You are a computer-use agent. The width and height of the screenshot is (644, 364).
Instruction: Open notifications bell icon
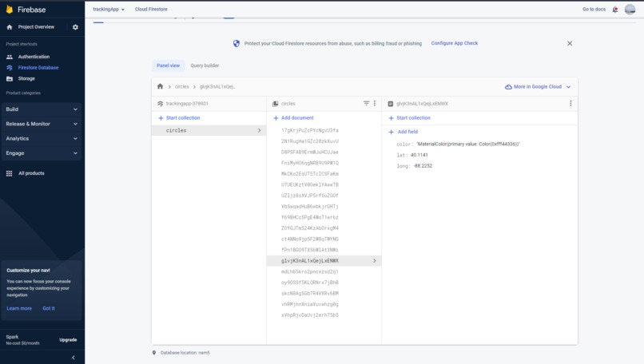[615, 10]
